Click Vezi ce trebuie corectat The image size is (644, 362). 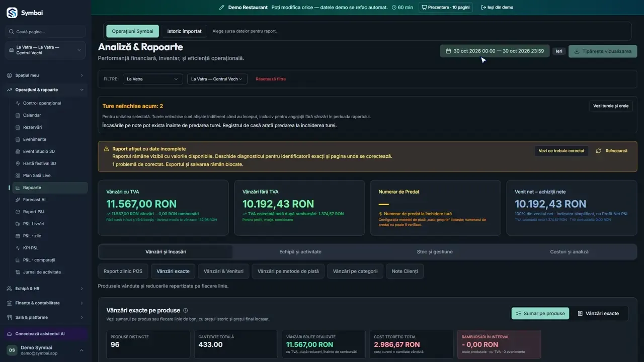[x=561, y=151]
